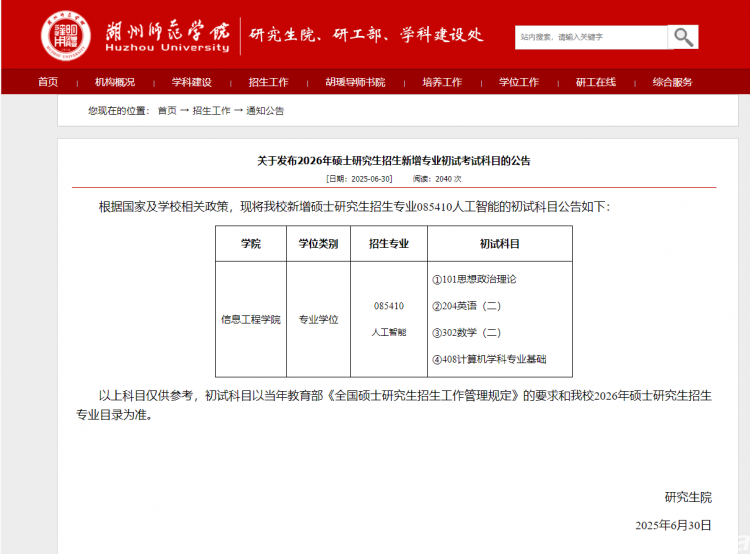Focus the site search input field

[x=591, y=37]
